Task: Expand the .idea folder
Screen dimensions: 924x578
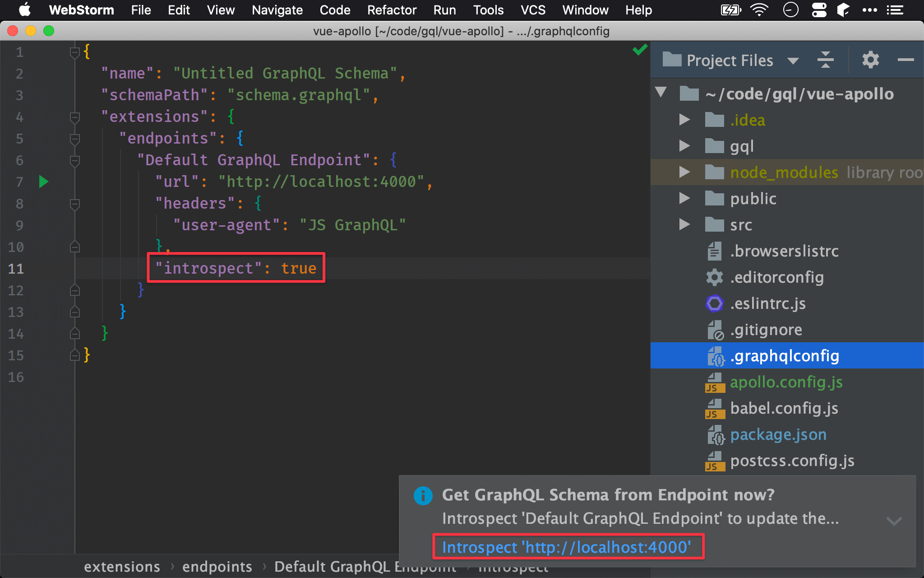Action: coord(684,120)
